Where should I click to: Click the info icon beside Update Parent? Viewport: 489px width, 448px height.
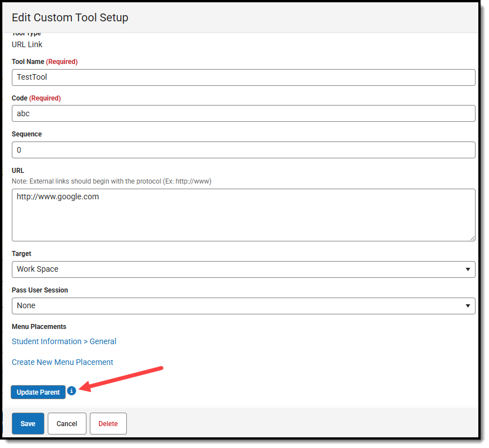point(71,391)
